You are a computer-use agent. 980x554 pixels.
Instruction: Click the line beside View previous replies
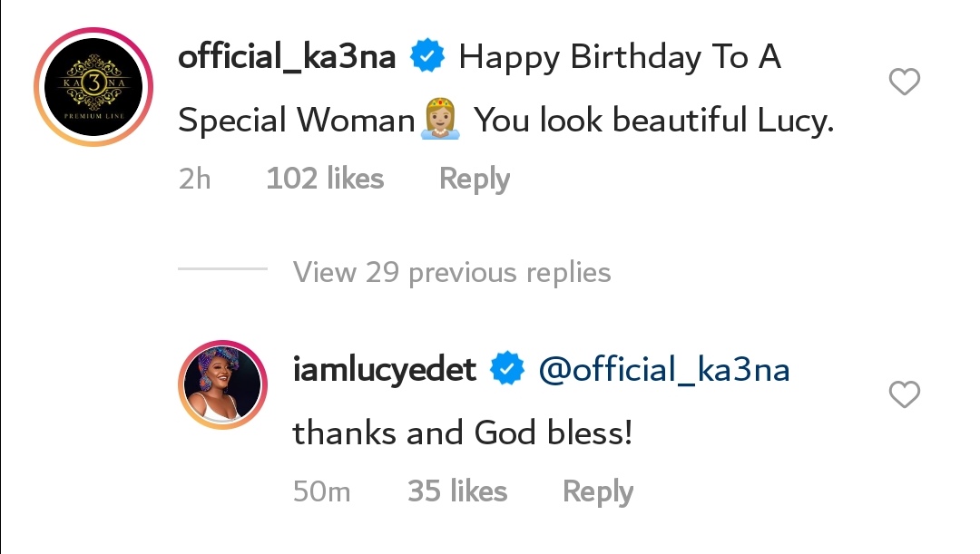pyautogui.click(x=223, y=270)
